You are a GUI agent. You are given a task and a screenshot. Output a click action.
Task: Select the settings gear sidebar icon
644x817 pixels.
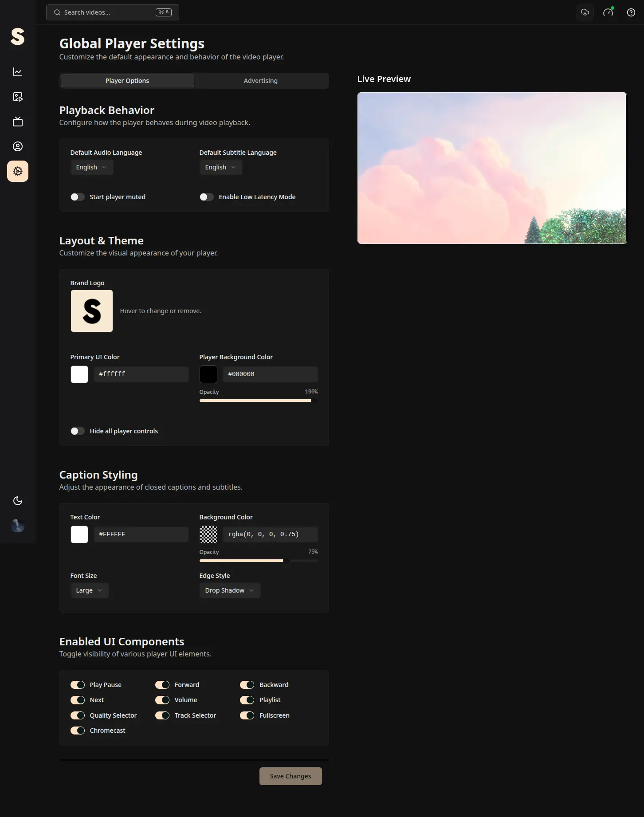coord(18,171)
